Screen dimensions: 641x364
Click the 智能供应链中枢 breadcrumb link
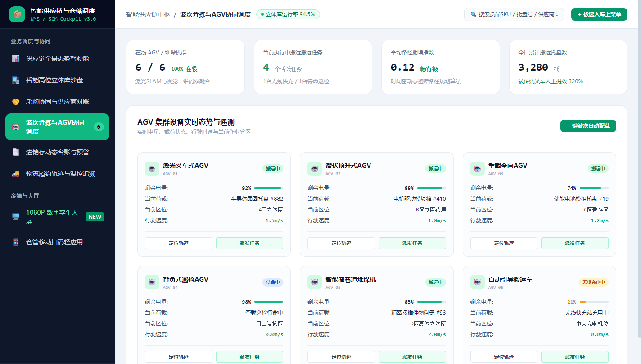pos(148,14)
